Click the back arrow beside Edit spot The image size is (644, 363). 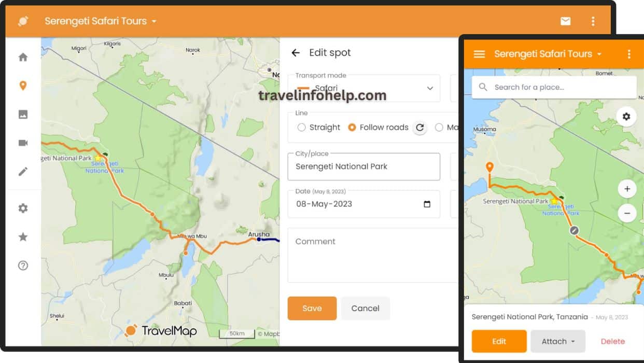[x=296, y=52]
